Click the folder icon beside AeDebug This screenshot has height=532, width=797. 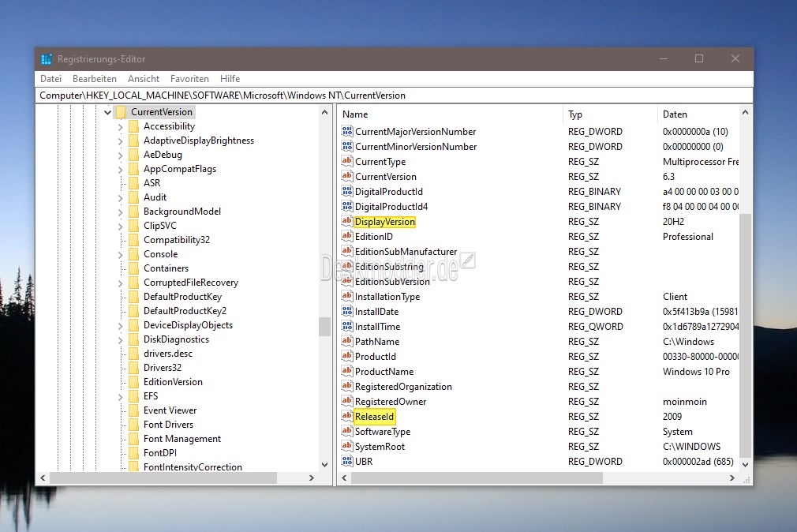(x=133, y=155)
